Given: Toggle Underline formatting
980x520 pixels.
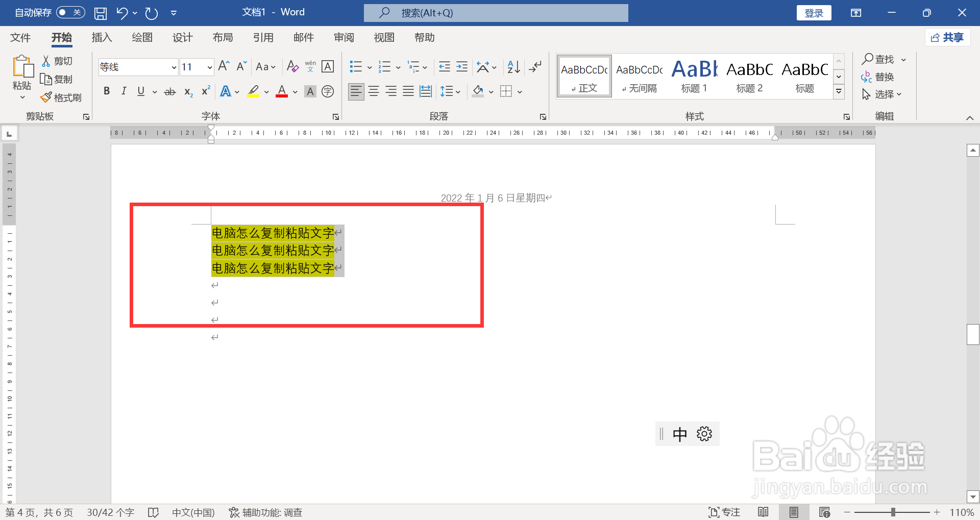Looking at the screenshot, I should click(141, 91).
